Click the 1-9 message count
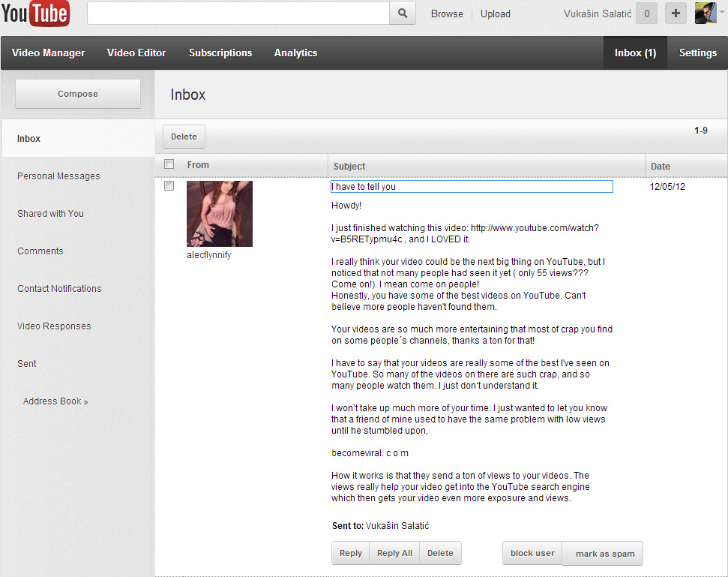 (701, 131)
